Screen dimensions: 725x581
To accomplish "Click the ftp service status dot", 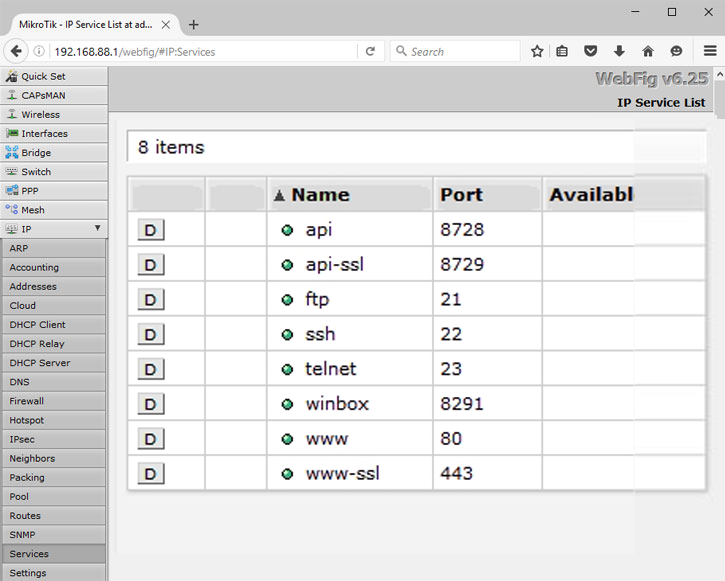I will click(x=287, y=300).
